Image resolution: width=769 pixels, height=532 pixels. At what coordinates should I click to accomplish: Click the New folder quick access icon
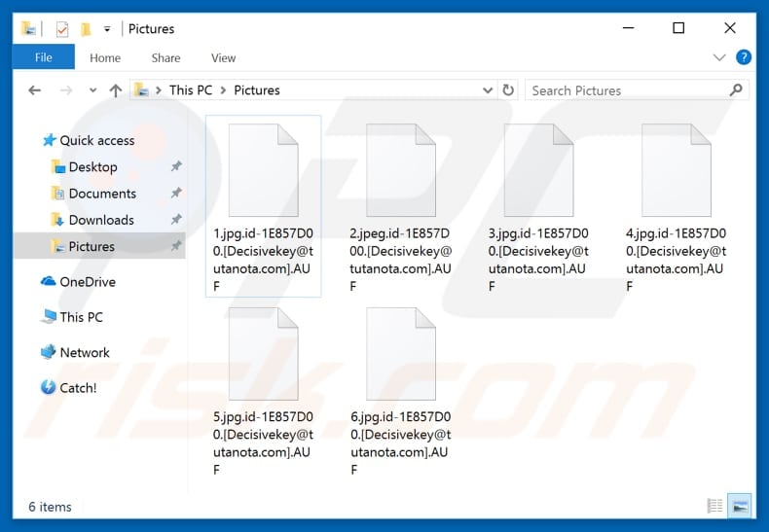point(86,29)
